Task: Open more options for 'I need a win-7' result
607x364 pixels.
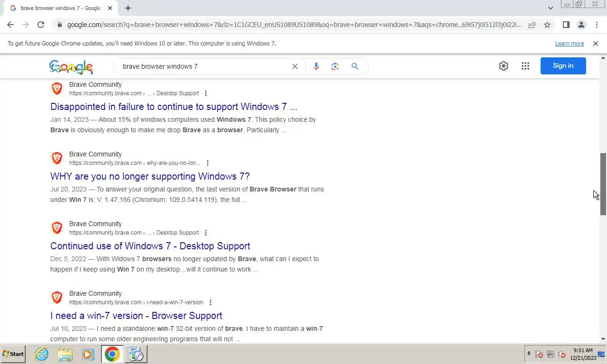Action: point(210,302)
